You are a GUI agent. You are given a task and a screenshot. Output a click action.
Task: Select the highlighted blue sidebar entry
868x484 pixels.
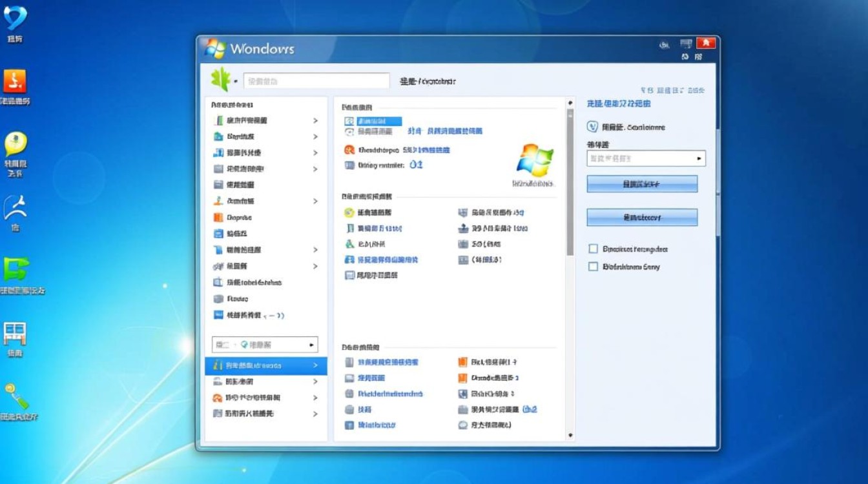(265, 365)
